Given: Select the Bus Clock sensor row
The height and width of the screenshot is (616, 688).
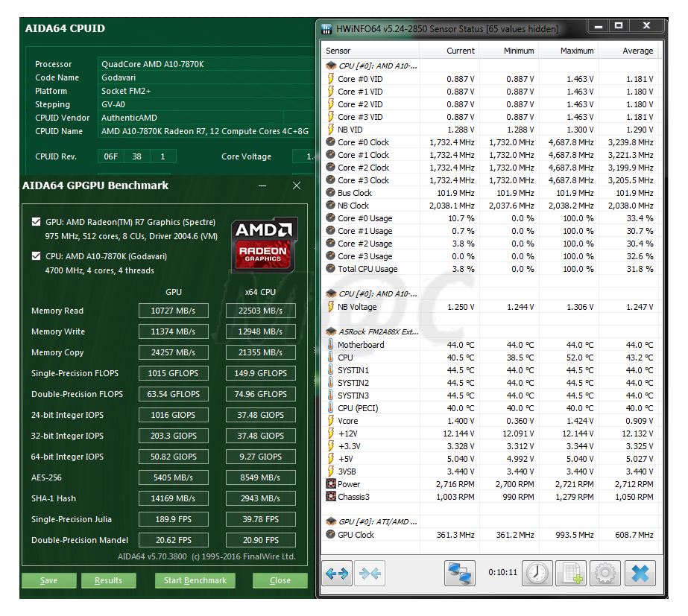Looking at the screenshot, I should [491, 193].
